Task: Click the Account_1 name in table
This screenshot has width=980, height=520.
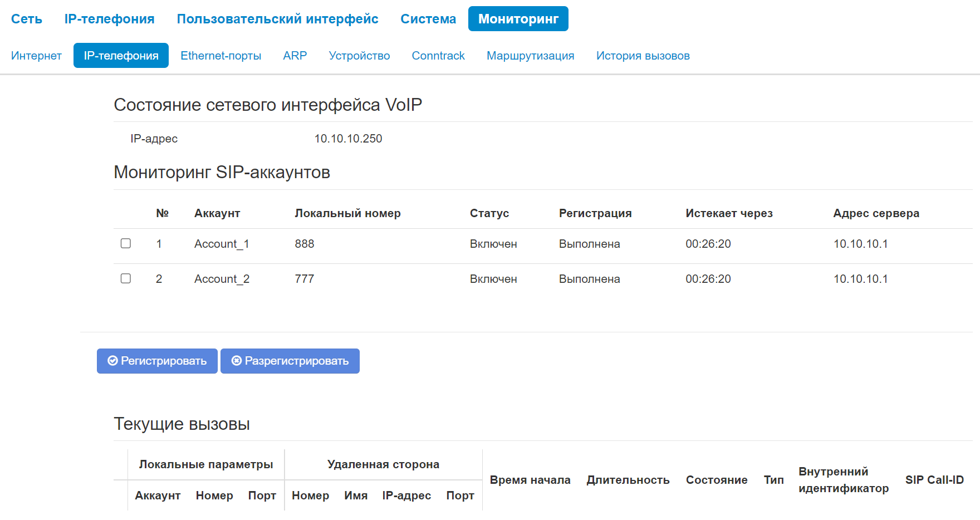Action: point(222,244)
